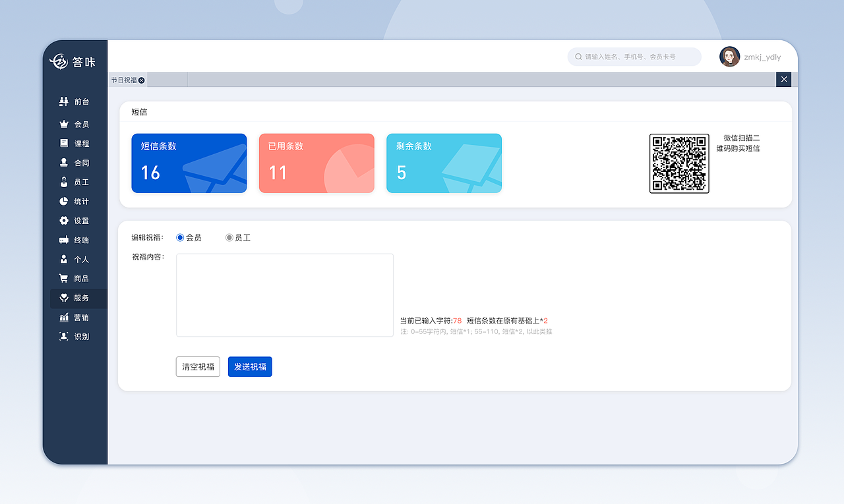Switch to the 节日祝福 tab
Image resolution: width=844 pixels, height=504 pixels.
(x=124, y=80)
